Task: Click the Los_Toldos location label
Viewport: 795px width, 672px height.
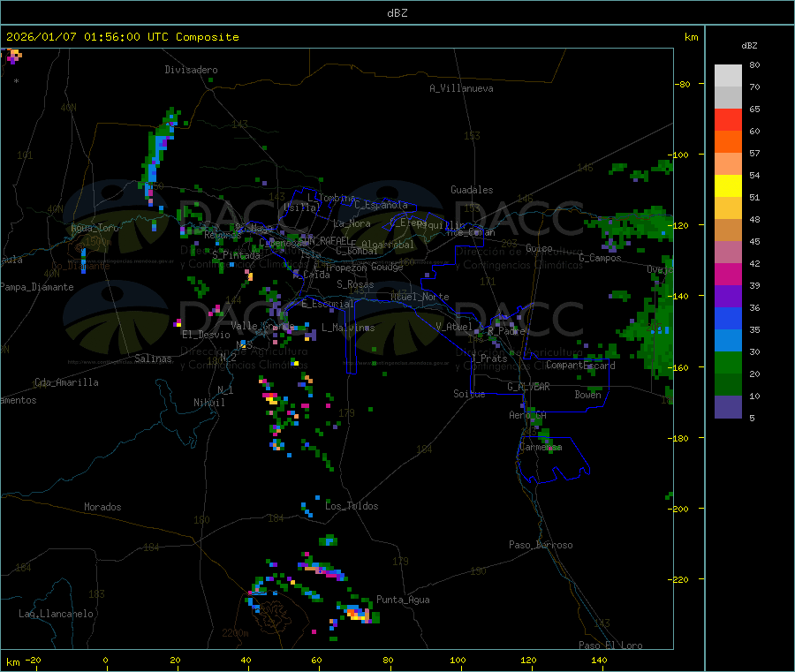Action: coord(352,506)
